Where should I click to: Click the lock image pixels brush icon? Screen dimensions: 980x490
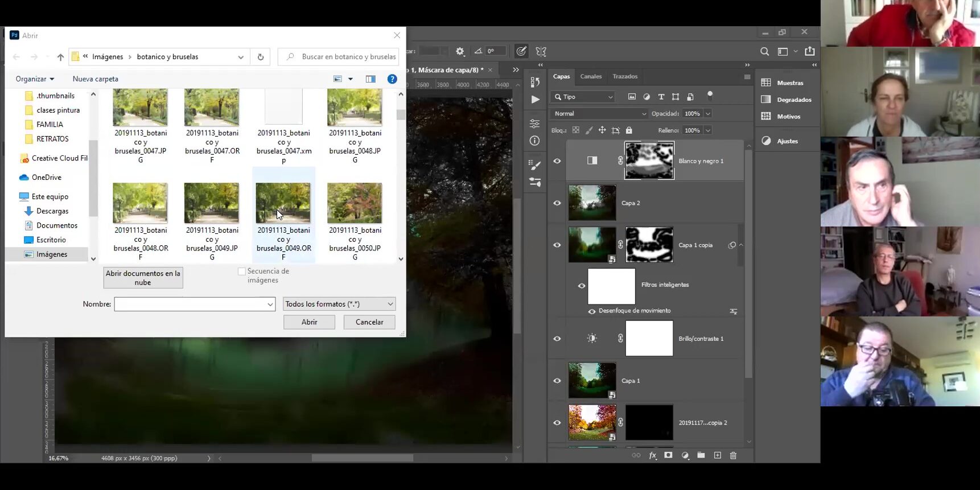pyautogui.click(x=589, y=130)
